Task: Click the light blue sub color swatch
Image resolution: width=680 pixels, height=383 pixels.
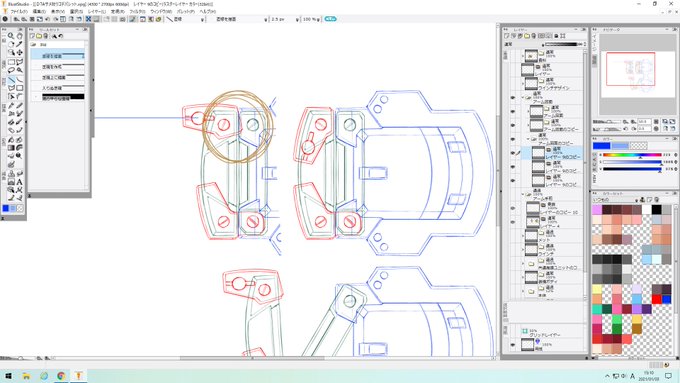Action: point(620,146)
